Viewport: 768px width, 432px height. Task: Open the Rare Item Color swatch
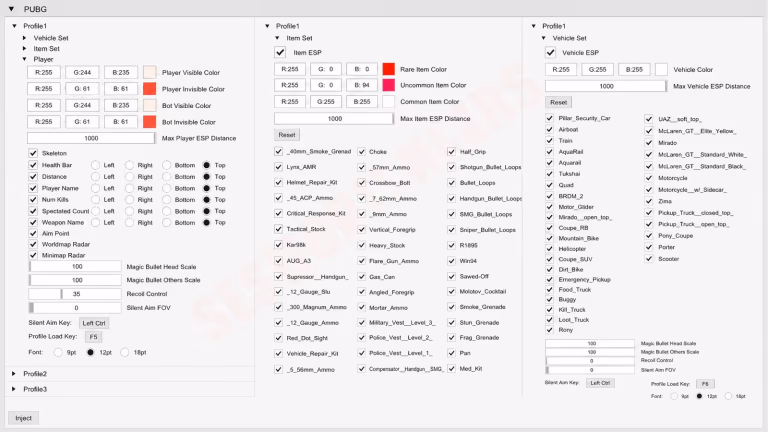[388, 69]
